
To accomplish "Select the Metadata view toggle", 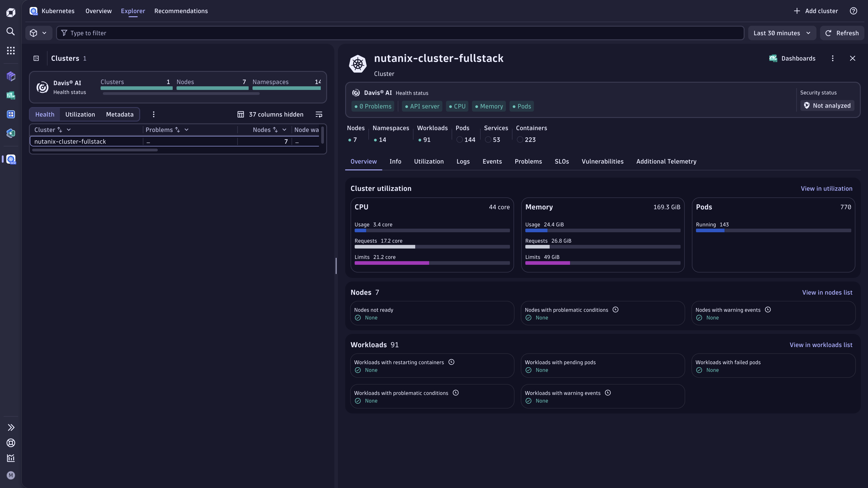I will [x=120, y=115].
